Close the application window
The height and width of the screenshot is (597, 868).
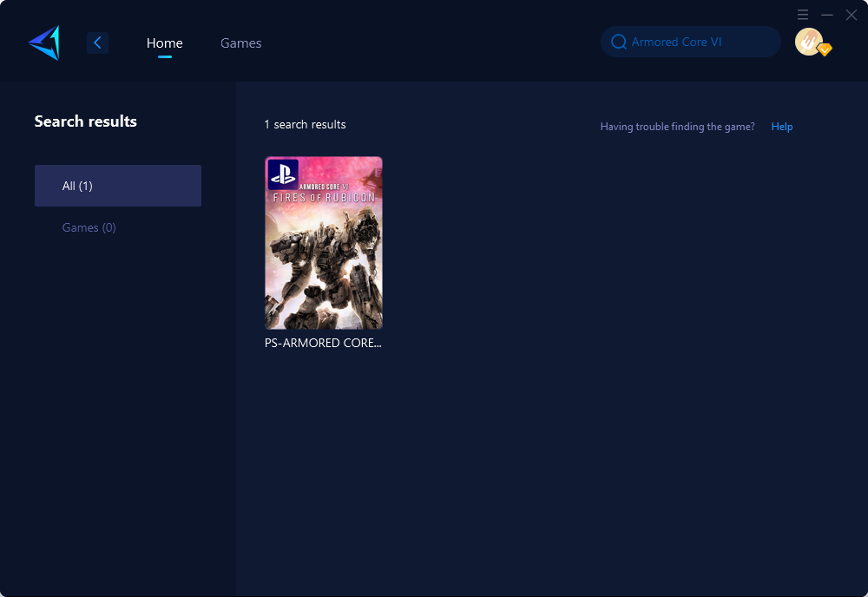click(x=852, y=15)
